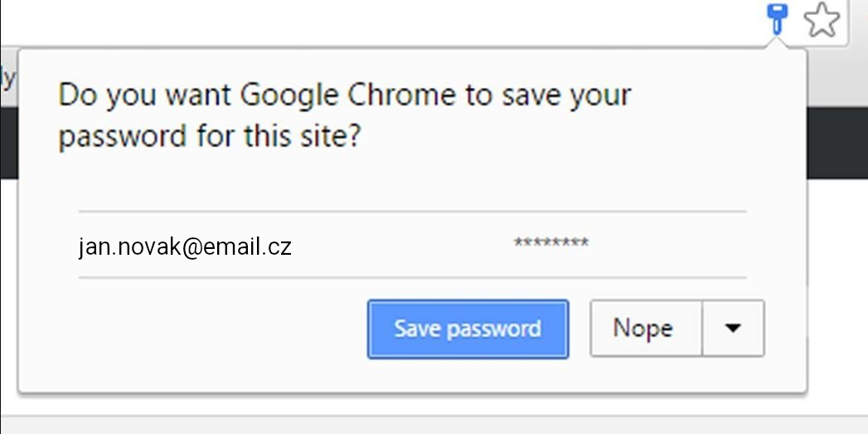
Task: Click the blue key saved-password icon
Action: [x=777, y=18]
